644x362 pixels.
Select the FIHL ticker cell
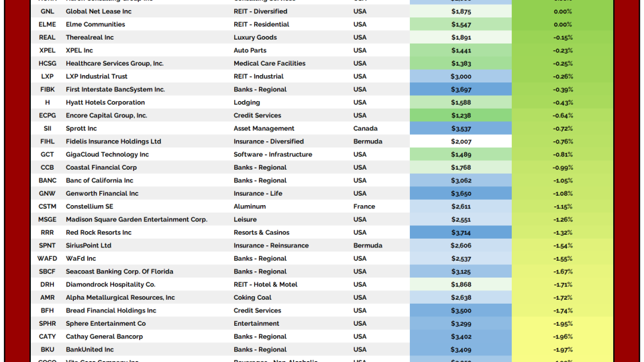[x=48, y=141]
